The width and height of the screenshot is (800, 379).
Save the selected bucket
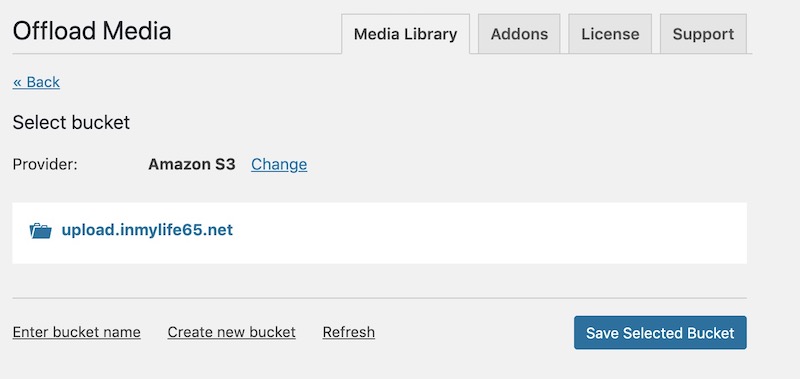pyautogui.click(x=660, y=333)
